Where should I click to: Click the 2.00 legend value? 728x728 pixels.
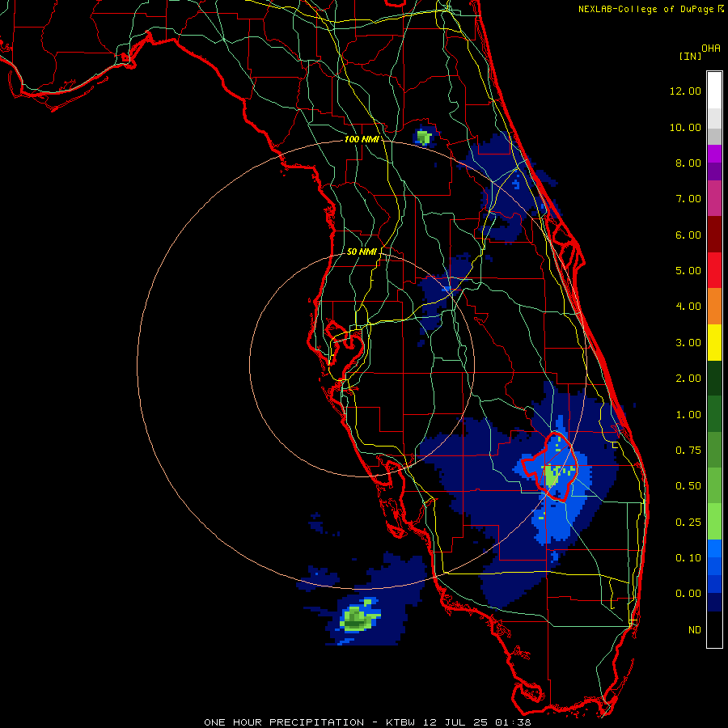coord(688,379)
